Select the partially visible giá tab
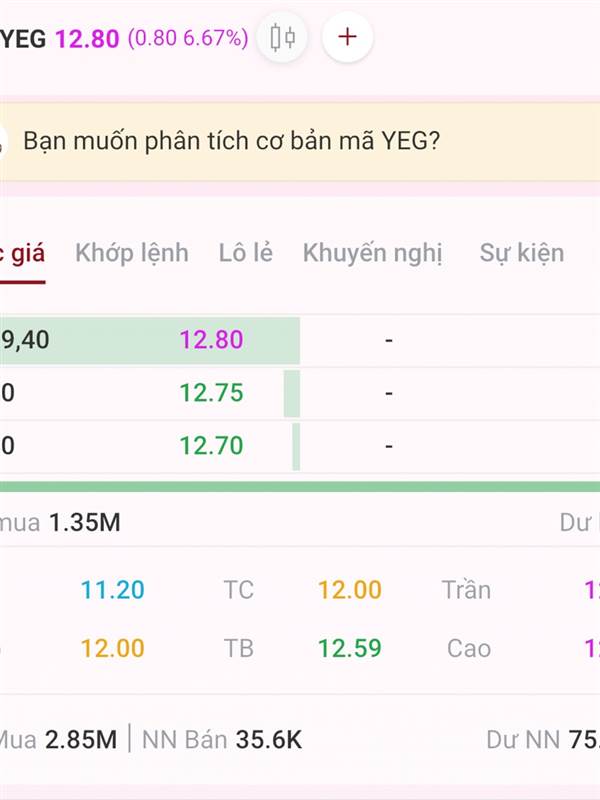This screenshot has height=800, width=600. [22, 254]
